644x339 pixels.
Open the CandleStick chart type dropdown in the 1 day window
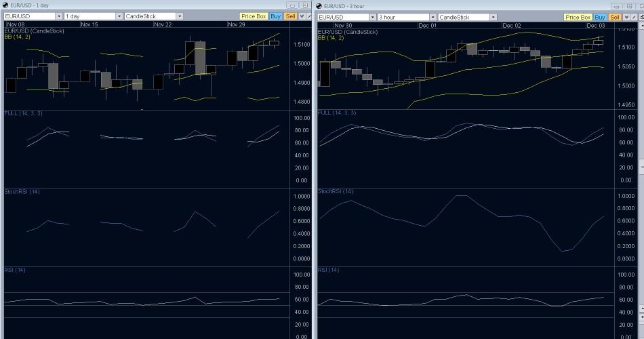coord(180,16)
